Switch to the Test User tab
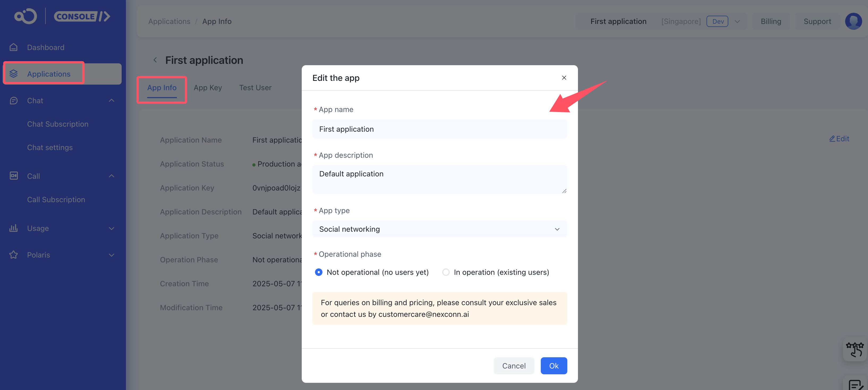Screen dimensions: 868x390 [x=255, y=88]
